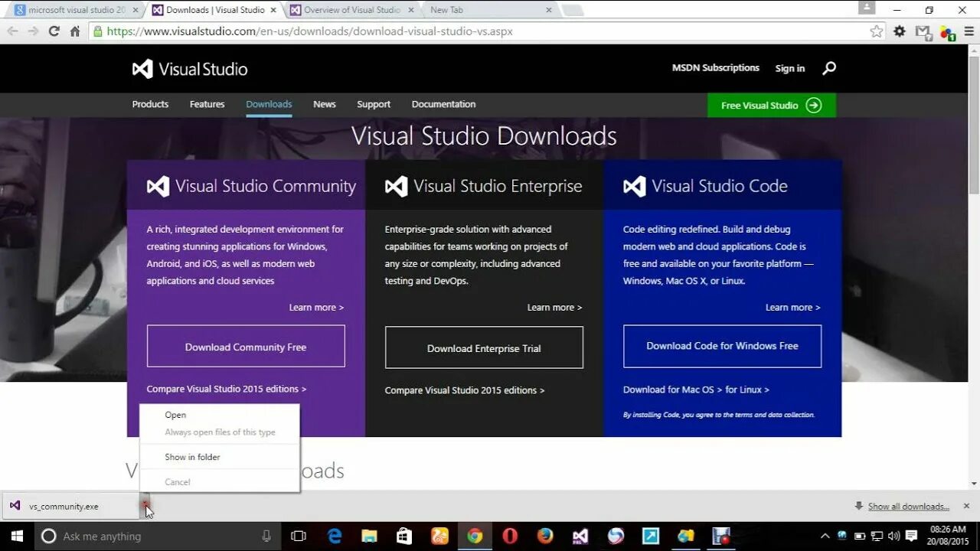Open File Explorer from taskbar
This screenshot has width=980, height=551.
click(369, 536)
